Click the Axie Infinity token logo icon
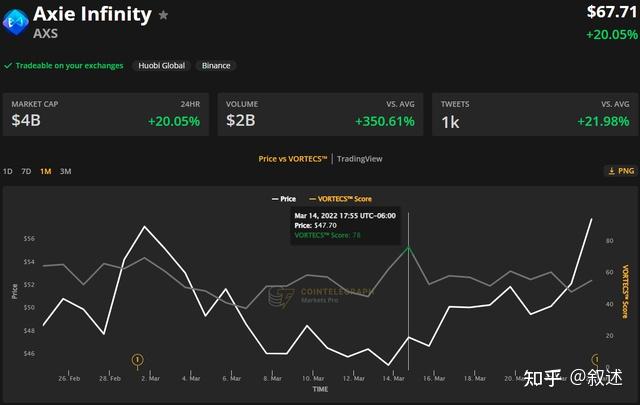This screenshot has width=640, height=405. (x=16, y=22)
